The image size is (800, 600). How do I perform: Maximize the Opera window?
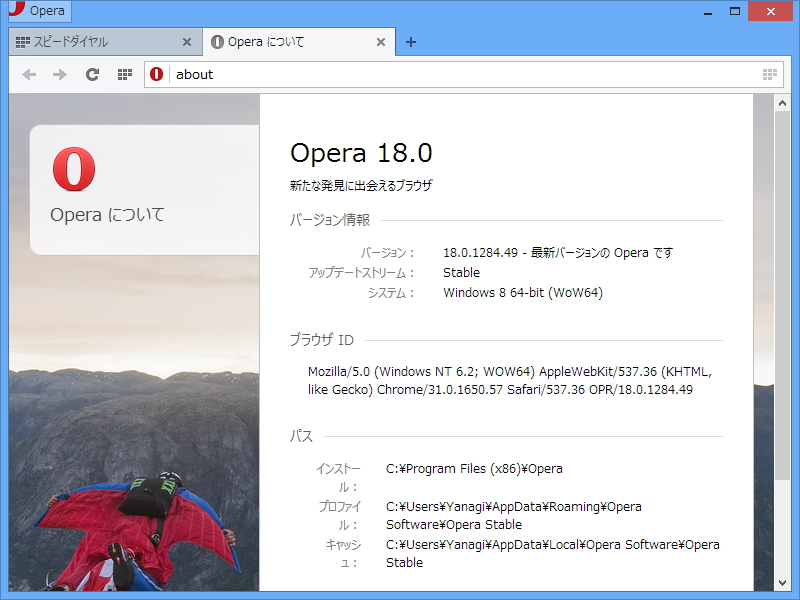[x=734, y=10]
